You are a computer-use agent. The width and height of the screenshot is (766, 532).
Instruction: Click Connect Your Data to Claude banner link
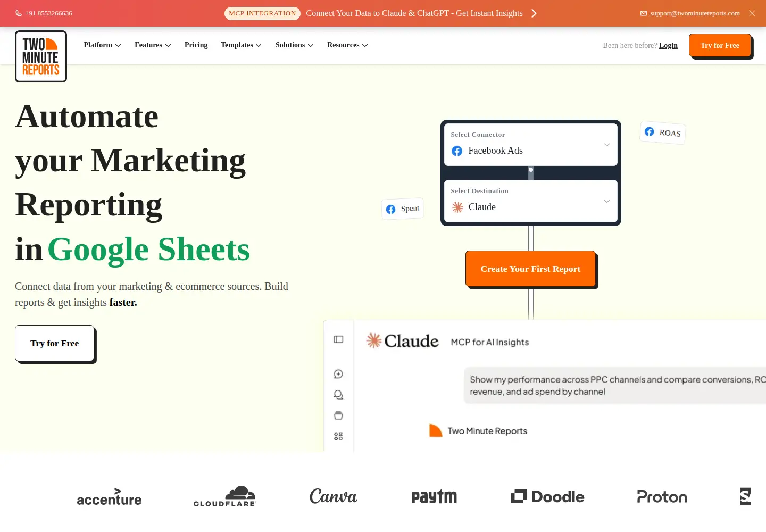tap(414, 13)
